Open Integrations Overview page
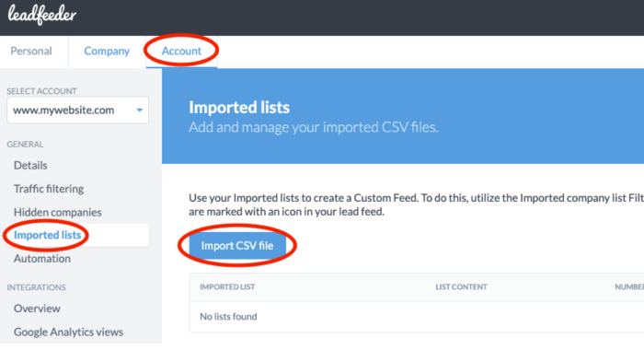This screenshot has width=644, height=350. tap(37, 309)
